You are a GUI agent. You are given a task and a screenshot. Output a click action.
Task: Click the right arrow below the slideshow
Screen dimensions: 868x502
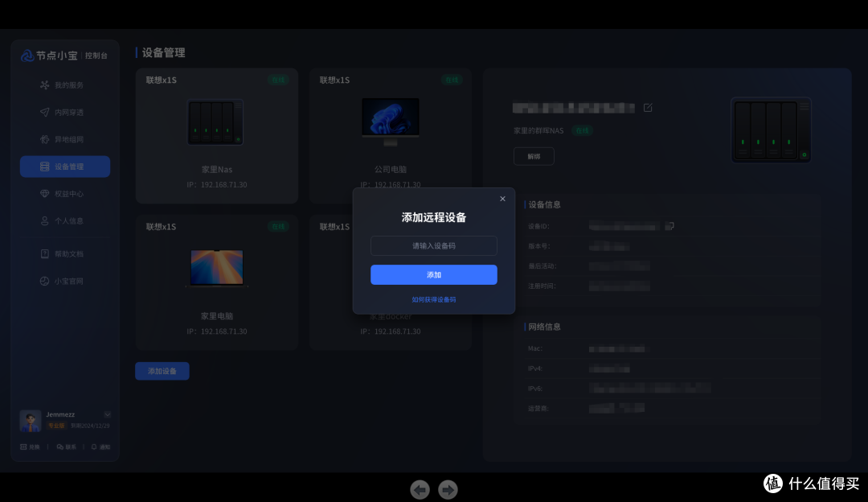[x=448, y=490]
